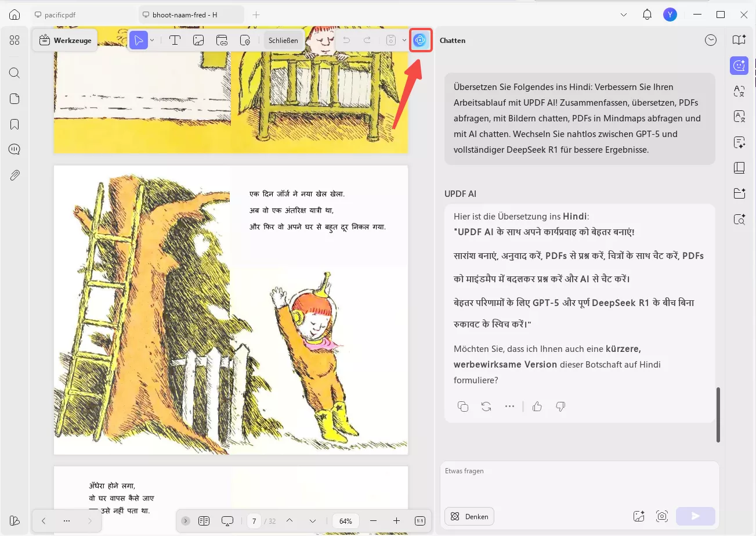This screenshot has width=756, height=536.
Task: Zoom out with the minus button
Action: click(x=373, y=521)
